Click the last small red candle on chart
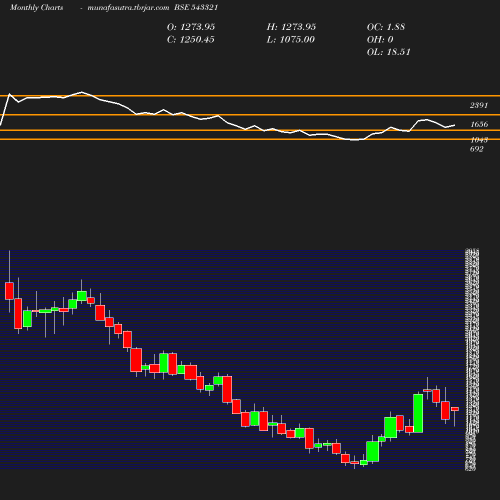 (x=455, y=409)
